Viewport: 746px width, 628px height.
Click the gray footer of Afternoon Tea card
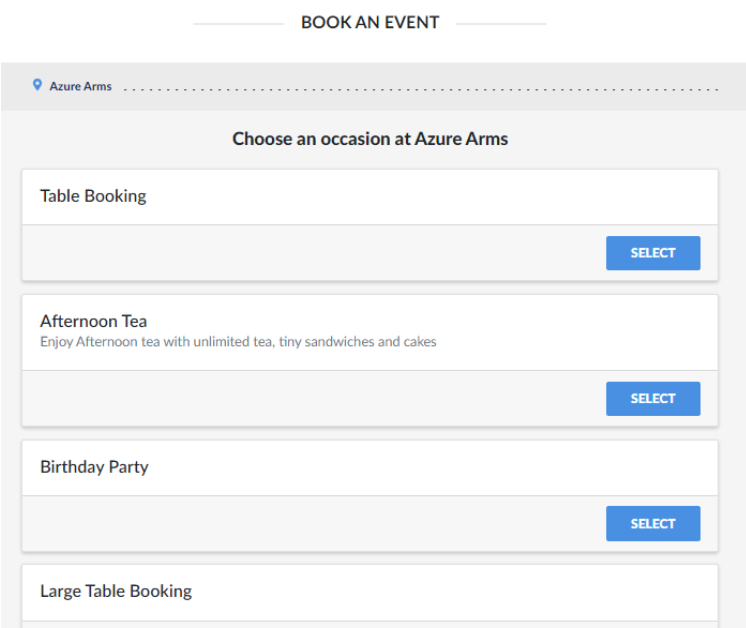(300, 398)
